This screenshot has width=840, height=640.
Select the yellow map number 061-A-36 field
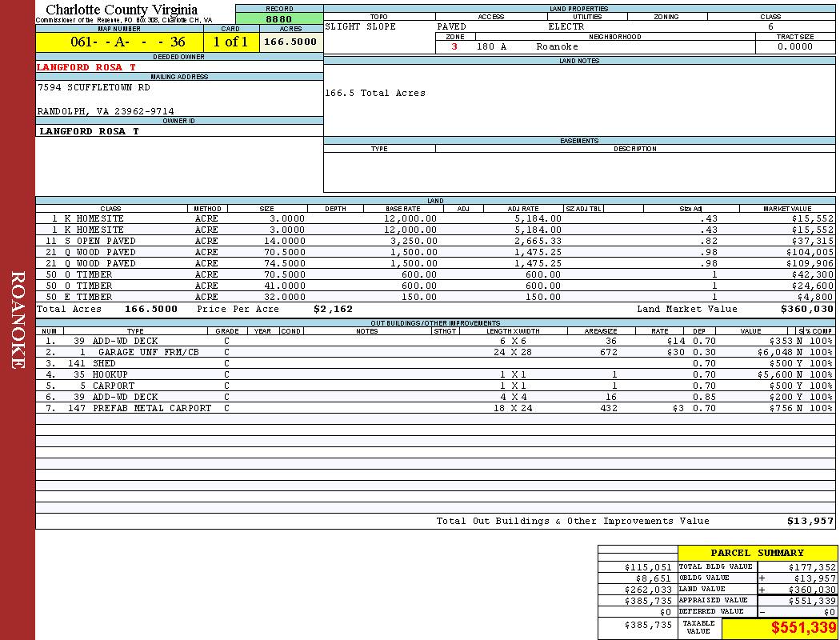pos(118,42)
